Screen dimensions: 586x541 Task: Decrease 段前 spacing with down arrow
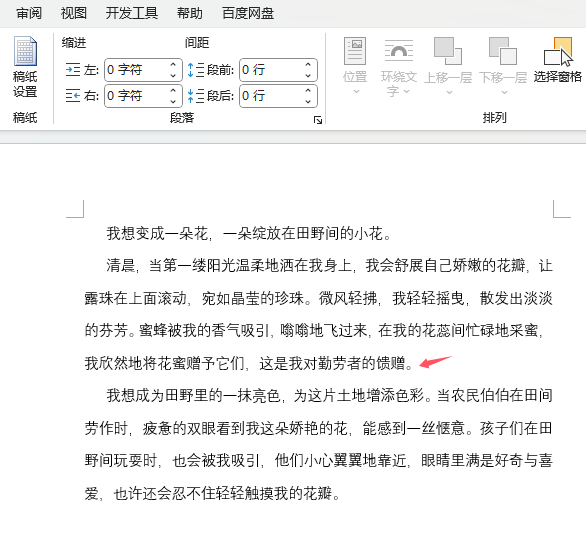pyautogui.click(x=308, y=75)
